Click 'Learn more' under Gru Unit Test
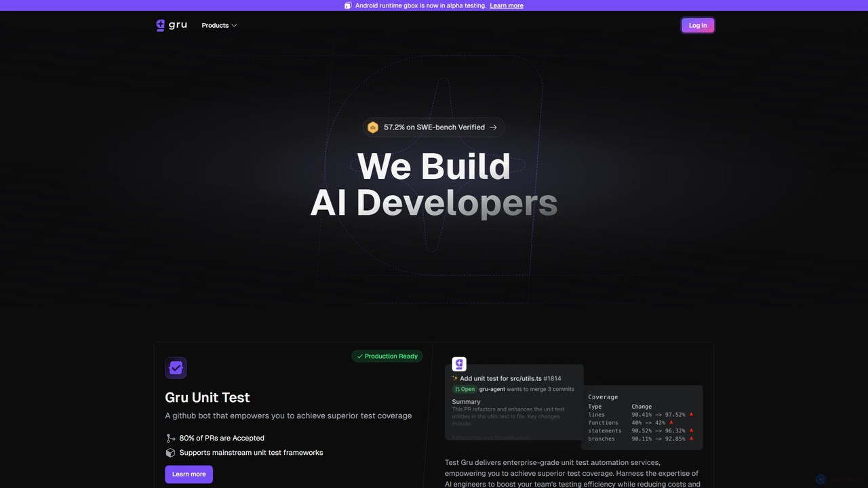The height and width of the screenshot is (488, 868). click(x=189, y=474)
